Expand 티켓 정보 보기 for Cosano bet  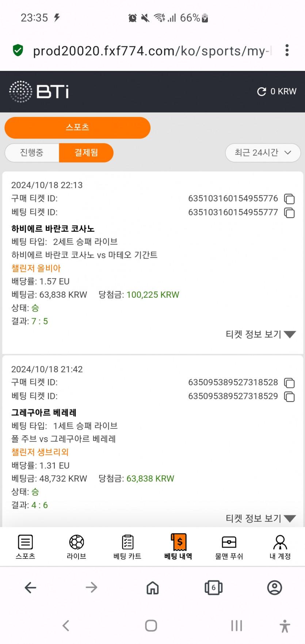coord(260,334)
